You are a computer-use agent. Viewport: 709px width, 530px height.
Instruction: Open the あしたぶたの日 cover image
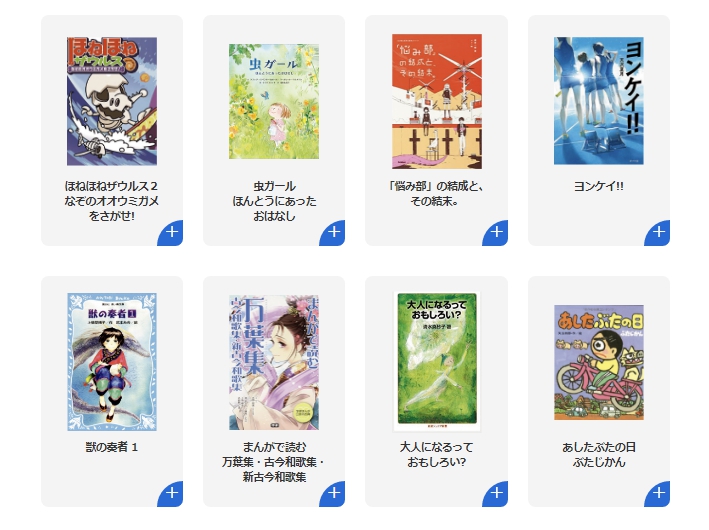(x=599, y=362)
